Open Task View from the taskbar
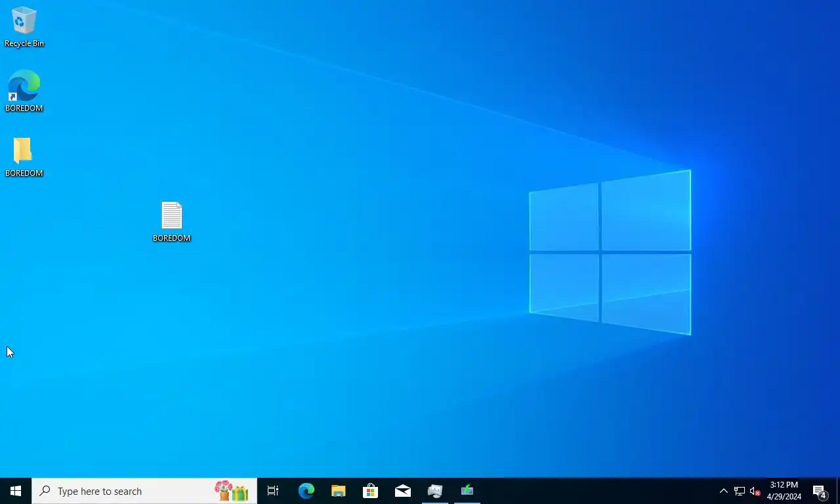 [273, 491]
